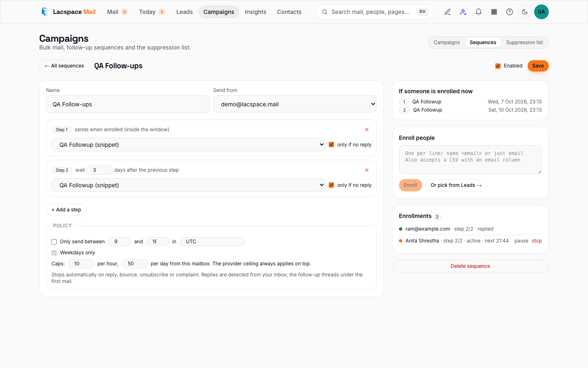Open Step 1 snippet dropdown
The height and width of the screenshot is (368, 588).
click(x=188, y=145)
